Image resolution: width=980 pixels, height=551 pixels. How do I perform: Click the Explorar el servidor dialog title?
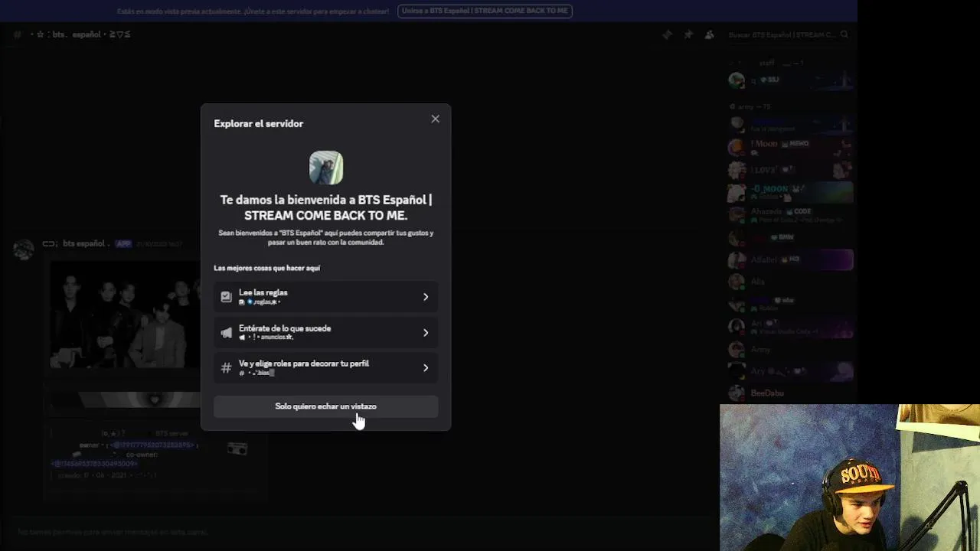[x=259, y=123]
